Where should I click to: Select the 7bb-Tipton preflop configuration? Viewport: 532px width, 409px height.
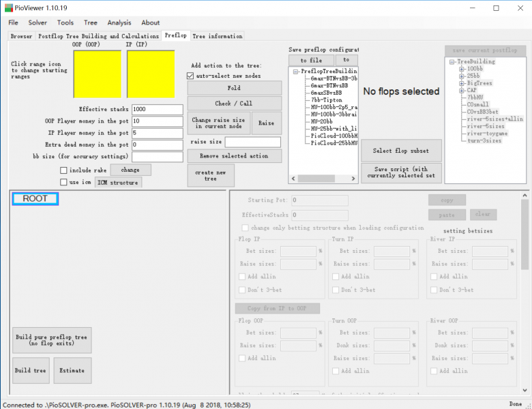(327, 100)
